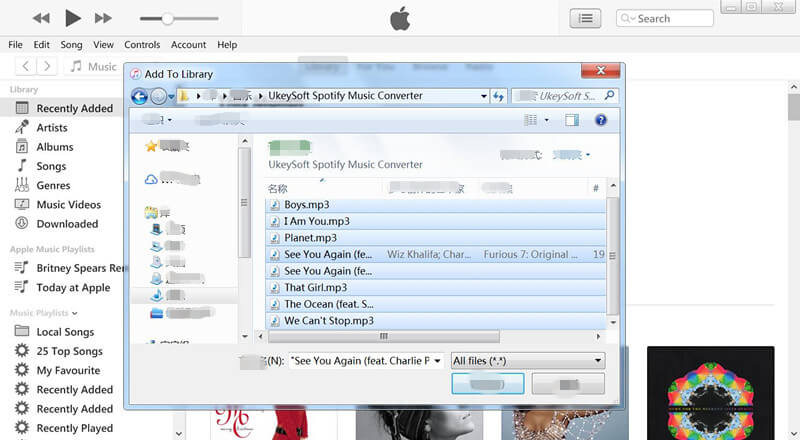The width and height of the screenshot is (800, 440).
Task: Open the Music media picker
Action: (94, 66)
